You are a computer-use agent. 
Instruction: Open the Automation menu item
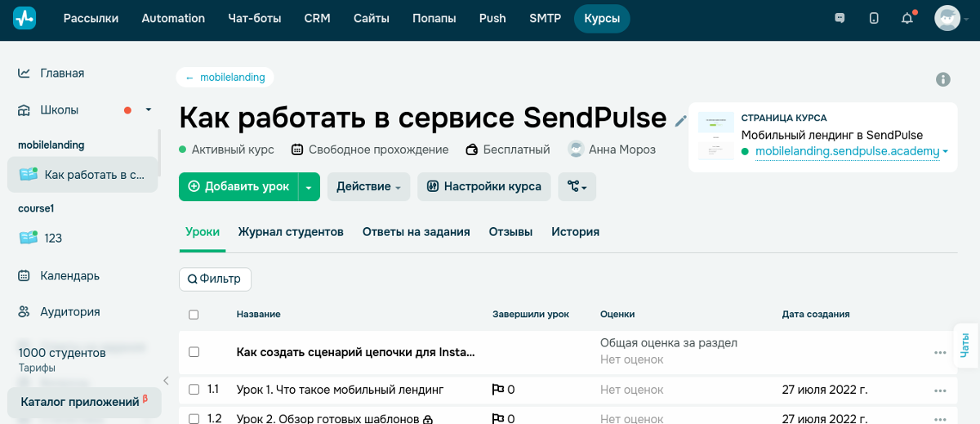tap(173, 18)
